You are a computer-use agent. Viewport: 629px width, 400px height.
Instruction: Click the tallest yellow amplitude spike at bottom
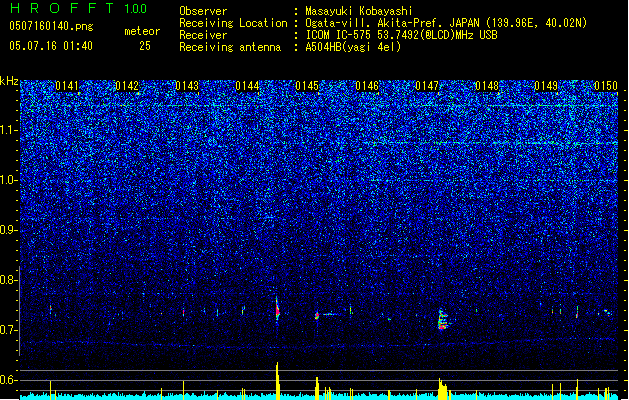tap(277, 380)
